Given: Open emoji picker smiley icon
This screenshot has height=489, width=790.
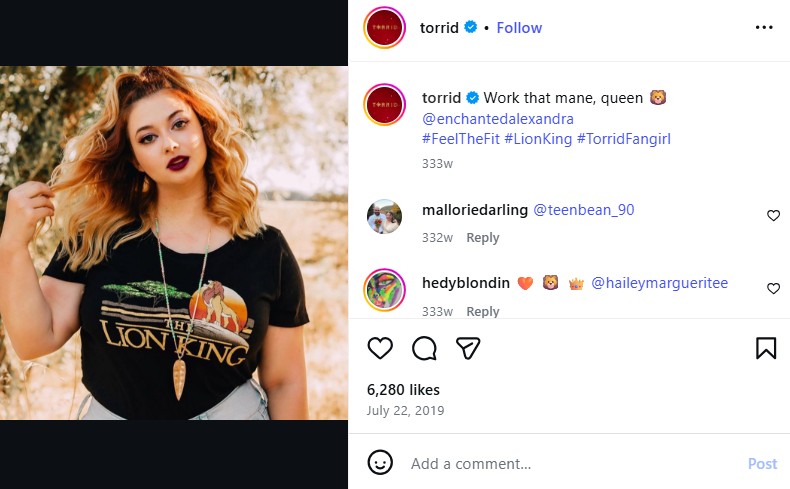Looking at the screenshot, I should [380, 463].
